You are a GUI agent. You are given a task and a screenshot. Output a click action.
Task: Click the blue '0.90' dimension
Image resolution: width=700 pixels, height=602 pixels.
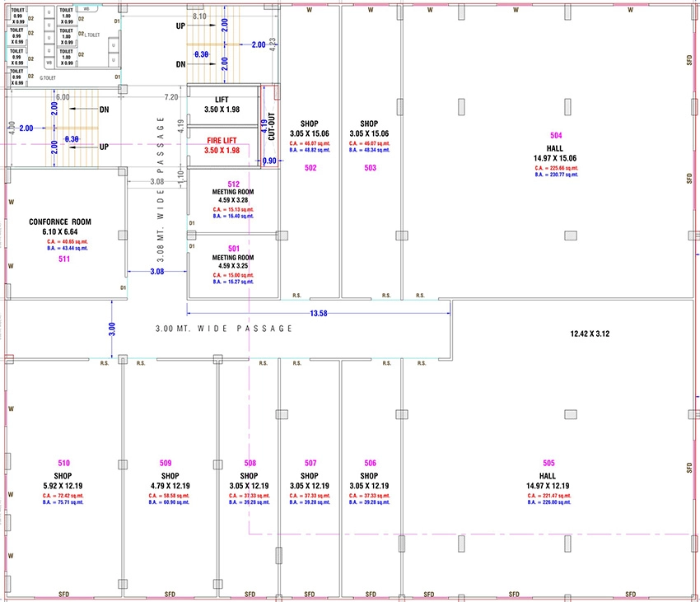click(x=269, y=161)
